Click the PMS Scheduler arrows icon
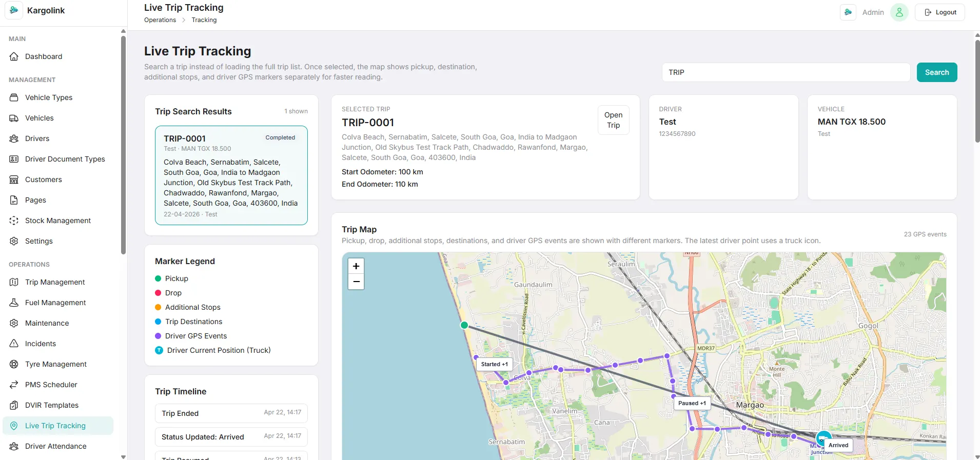 click(14, 385)
